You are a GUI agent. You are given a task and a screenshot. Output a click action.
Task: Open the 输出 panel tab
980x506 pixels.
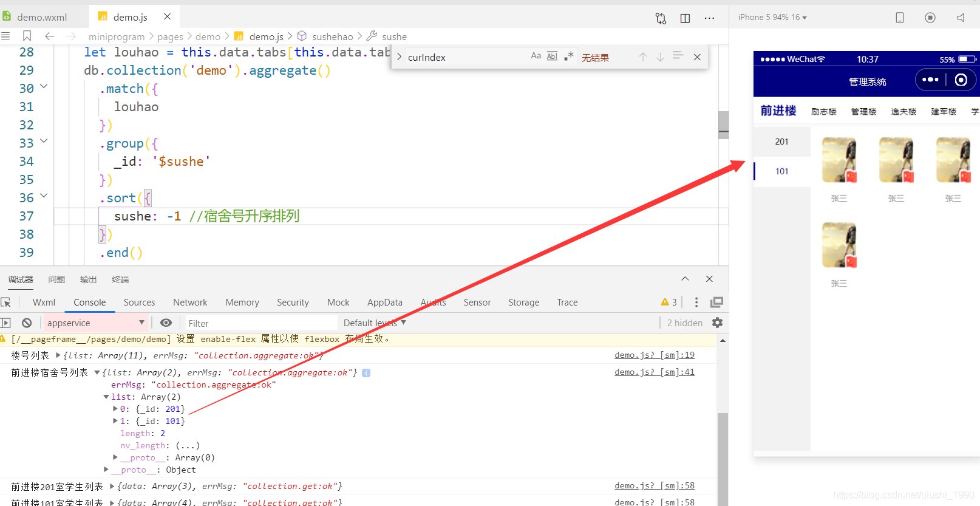(88, 279)
